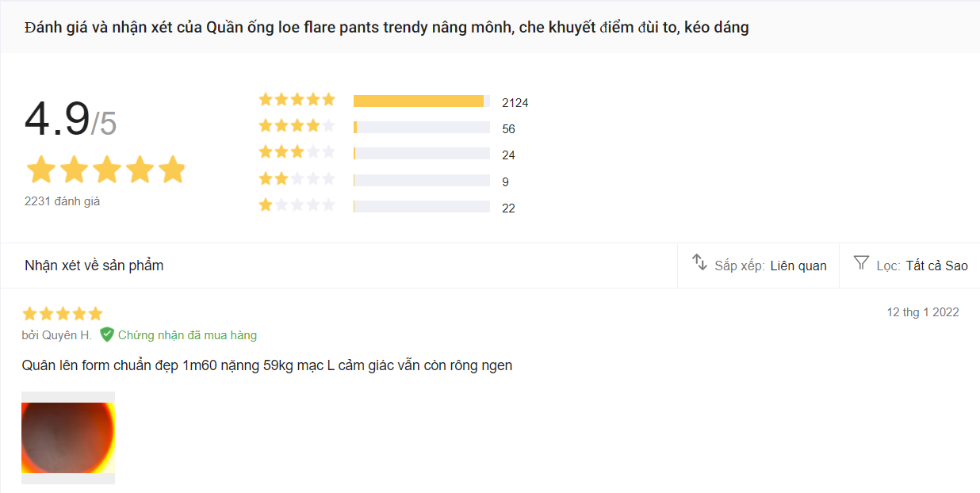Screen dimensions: 980x493
Task: Click the 56 four-star rating bar
Action: tap(421, 128)
